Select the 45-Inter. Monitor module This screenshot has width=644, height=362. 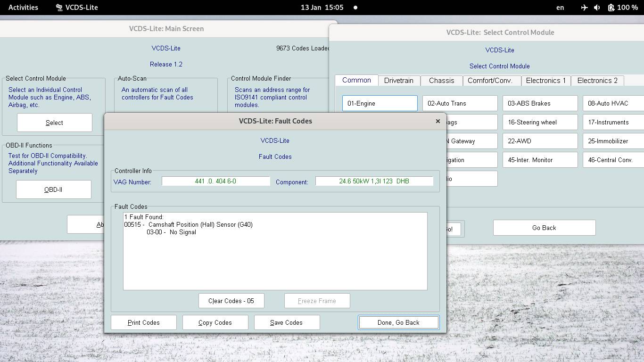[540, 160]
